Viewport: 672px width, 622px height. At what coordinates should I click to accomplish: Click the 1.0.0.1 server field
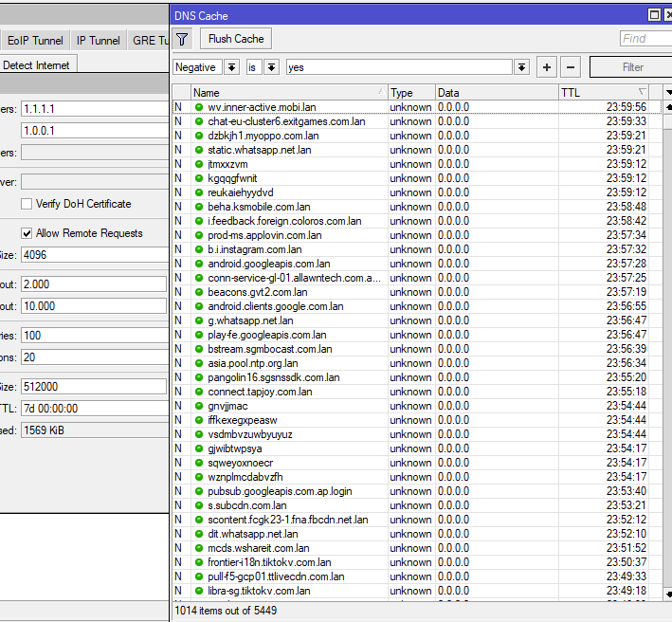pyautogui.click(x=95, y=130)
